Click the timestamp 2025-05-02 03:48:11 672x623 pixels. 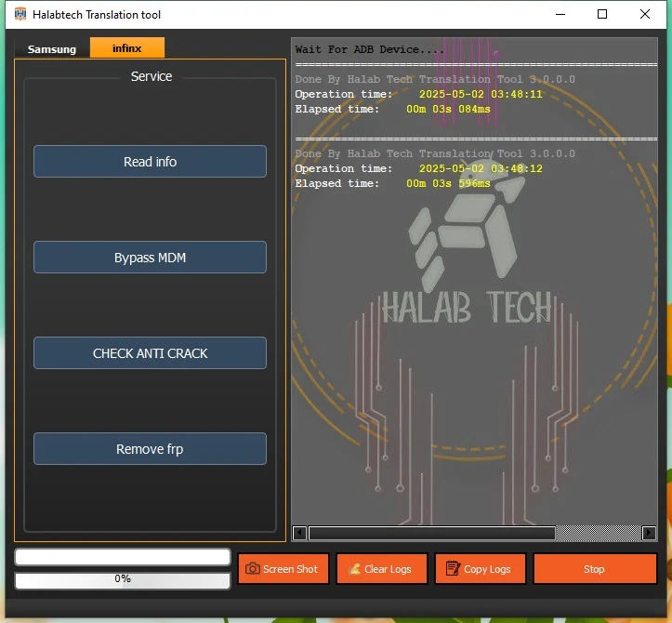481,94
